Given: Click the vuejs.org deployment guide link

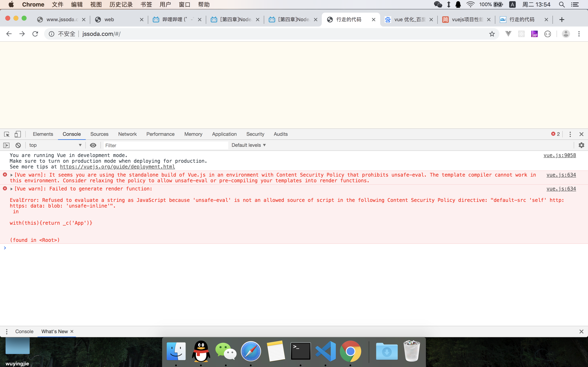Looking at the screenshot, I should (117, 166).
